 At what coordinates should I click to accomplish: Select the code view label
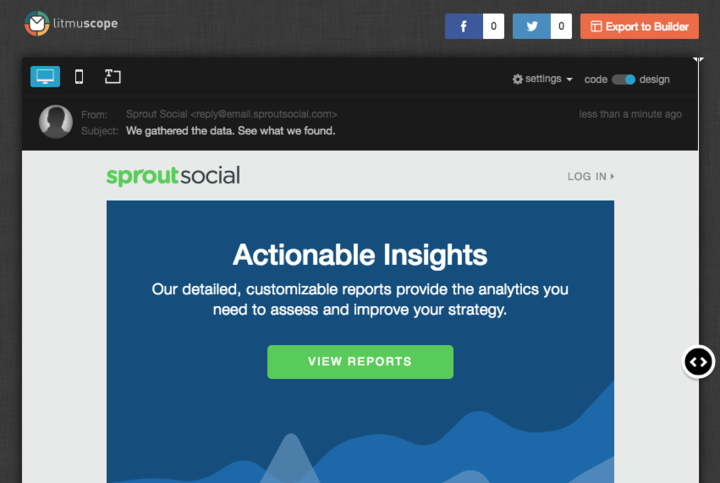tap(596, 79)
